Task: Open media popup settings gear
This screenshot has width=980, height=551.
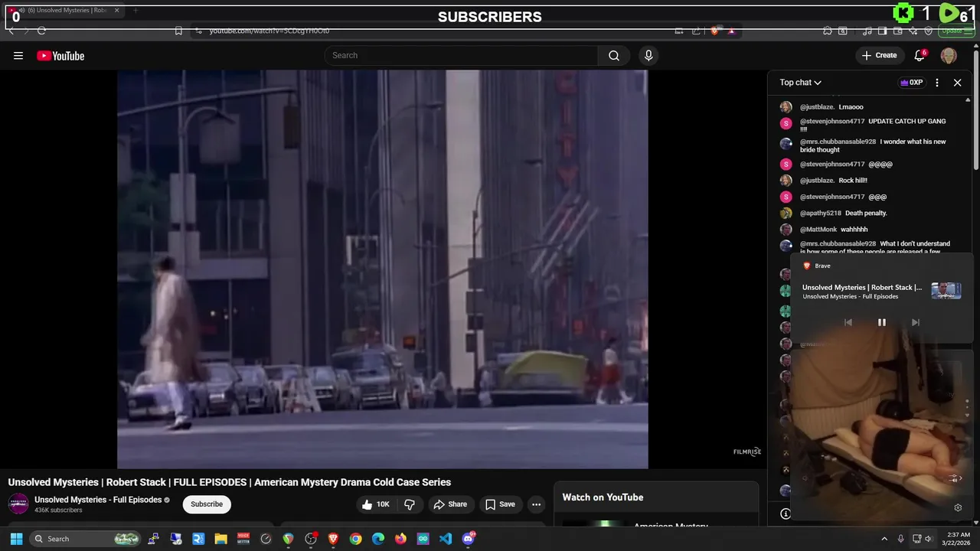Action: [958, 507]
